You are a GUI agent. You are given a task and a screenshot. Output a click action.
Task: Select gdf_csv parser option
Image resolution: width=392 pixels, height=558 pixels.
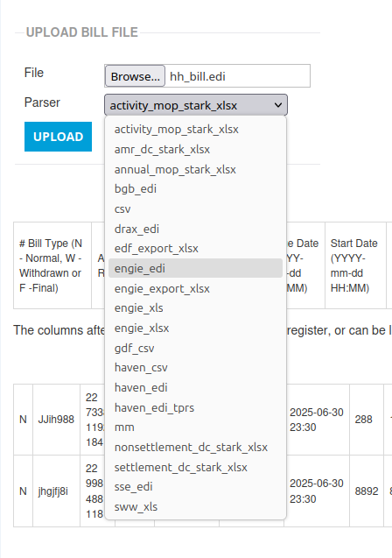click(x=195, y=348)
